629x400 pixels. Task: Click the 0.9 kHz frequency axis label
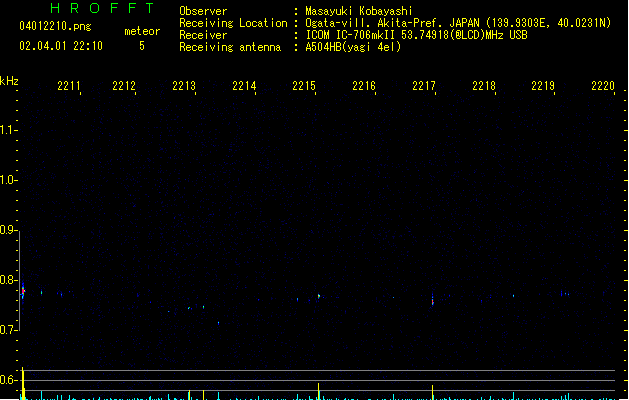[8, 230]
